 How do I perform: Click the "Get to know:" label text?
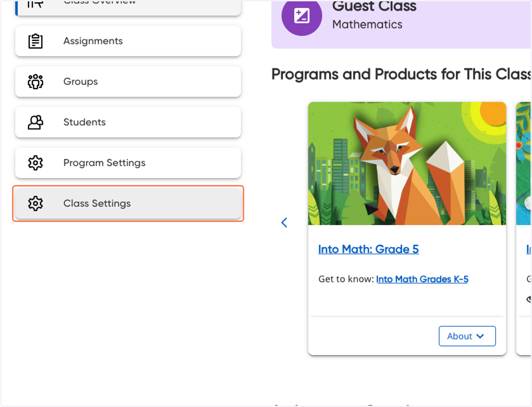click(x=346, y=279)
